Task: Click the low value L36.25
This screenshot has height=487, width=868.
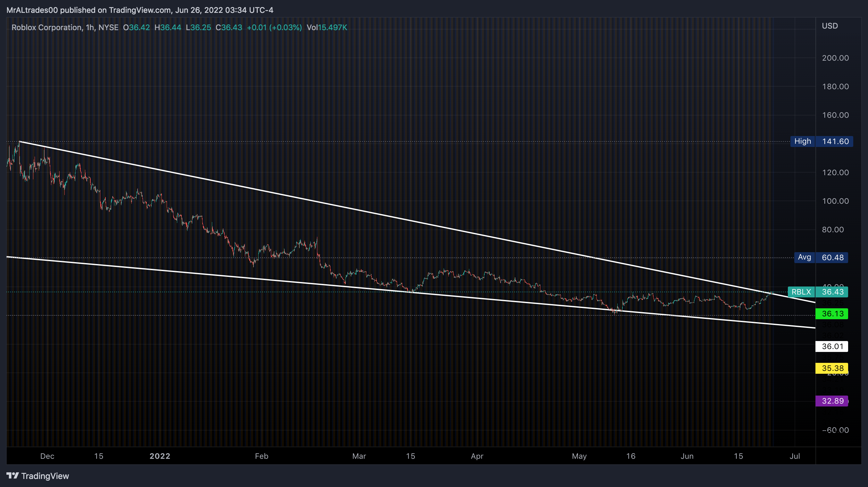Action: tap(198, 27)
